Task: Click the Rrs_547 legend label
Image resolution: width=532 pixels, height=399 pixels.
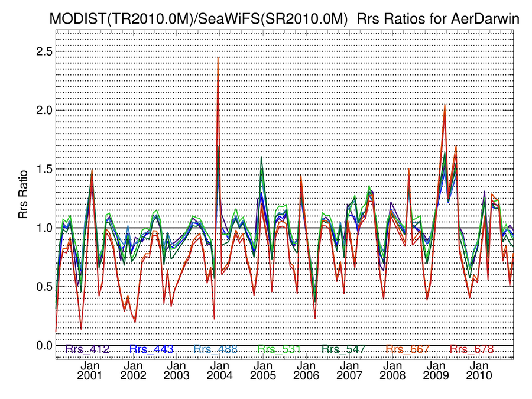Action: tap(343, 349)
